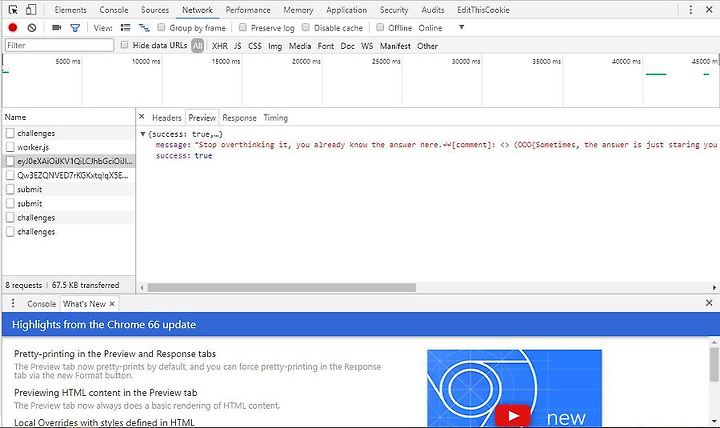
Task: Check Hide data URLs
Action: [x=124, y=45]
